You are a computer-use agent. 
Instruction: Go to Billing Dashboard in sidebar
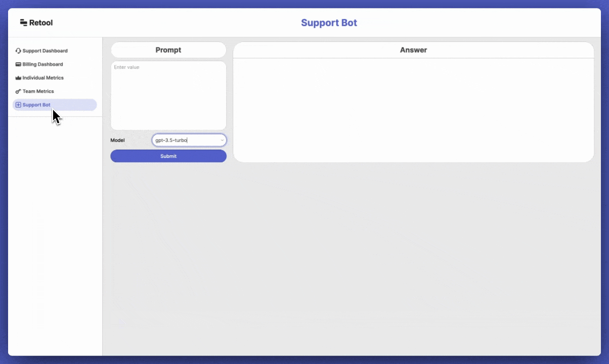pos(42,65)
